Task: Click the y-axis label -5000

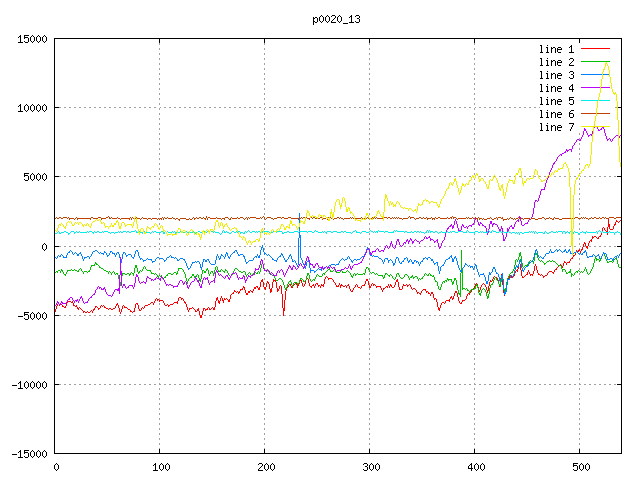Action: coord(32,316)
